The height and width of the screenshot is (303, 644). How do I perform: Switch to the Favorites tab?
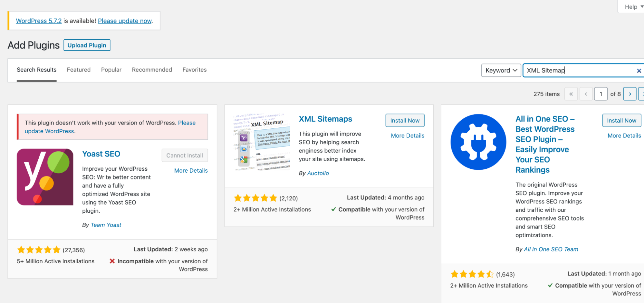tap(195, 70)
